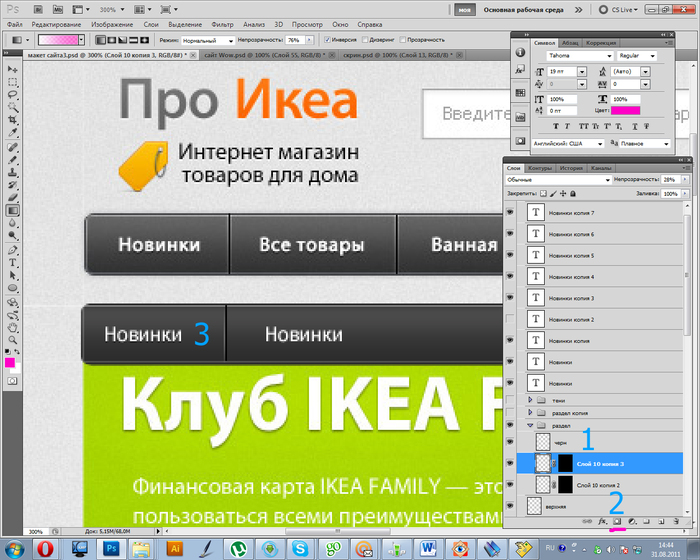The image size is (700, 560).
Task: Select the Magic Wand tool
Action: pyautogui.click(x=12, y=107)
